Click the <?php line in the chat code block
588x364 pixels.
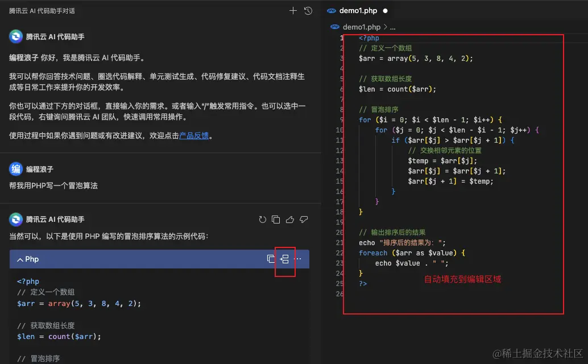(28, 281)
